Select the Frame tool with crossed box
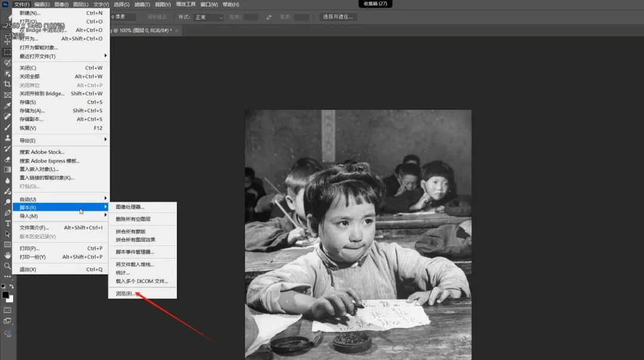644x360 pixels. click(7, 95)
